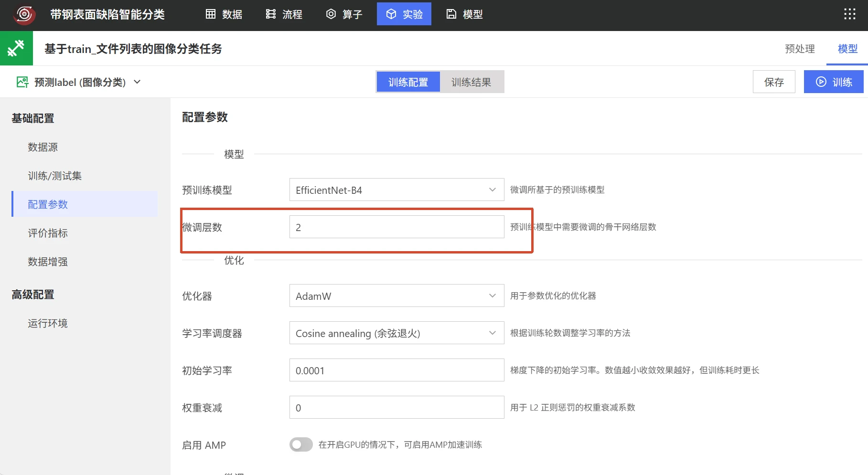Select the 训练结果 tab
Screen dimensions: 868x475
point(472,82)
